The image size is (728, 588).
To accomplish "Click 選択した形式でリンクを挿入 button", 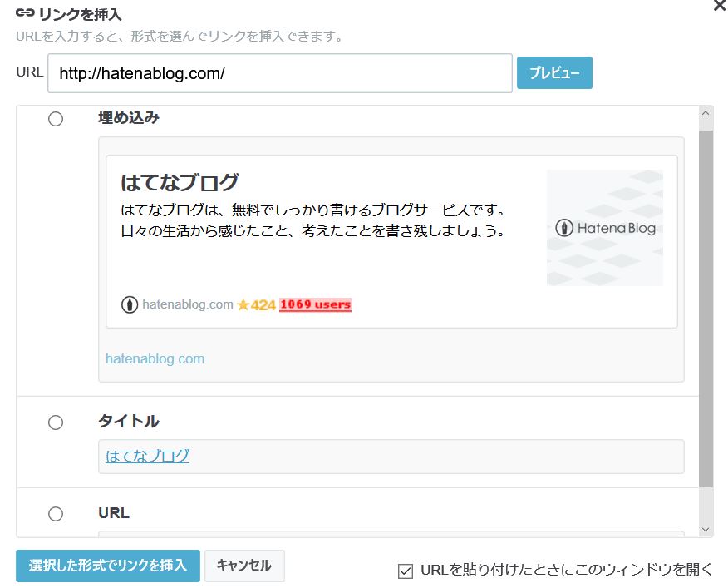I will pos(108,566).
